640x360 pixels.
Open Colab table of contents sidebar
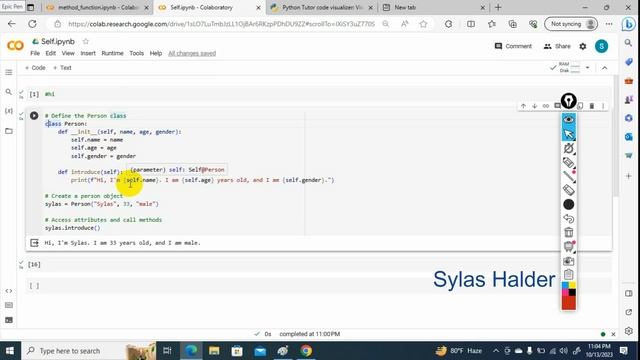coord(9,72)
